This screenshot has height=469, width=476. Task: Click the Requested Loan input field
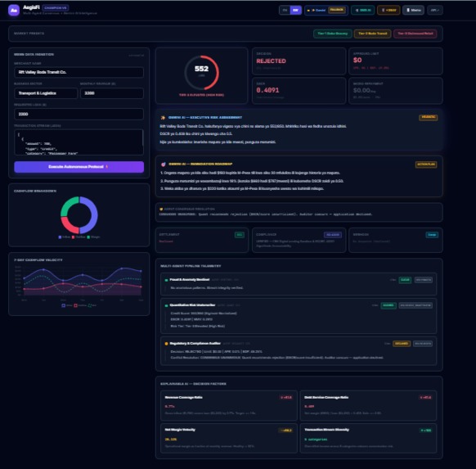pos(79,115)
